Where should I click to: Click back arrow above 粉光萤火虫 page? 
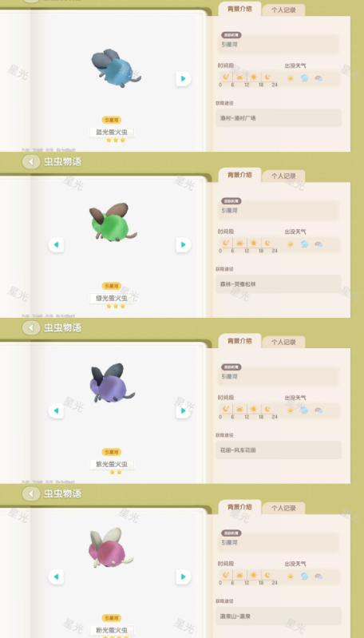(x=31, y=493)
